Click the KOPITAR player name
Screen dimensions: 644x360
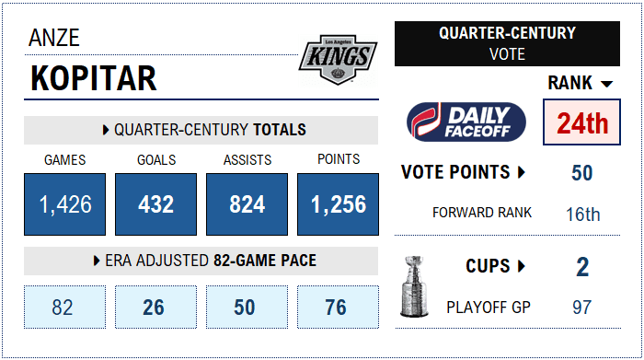(x=94, y=78)
